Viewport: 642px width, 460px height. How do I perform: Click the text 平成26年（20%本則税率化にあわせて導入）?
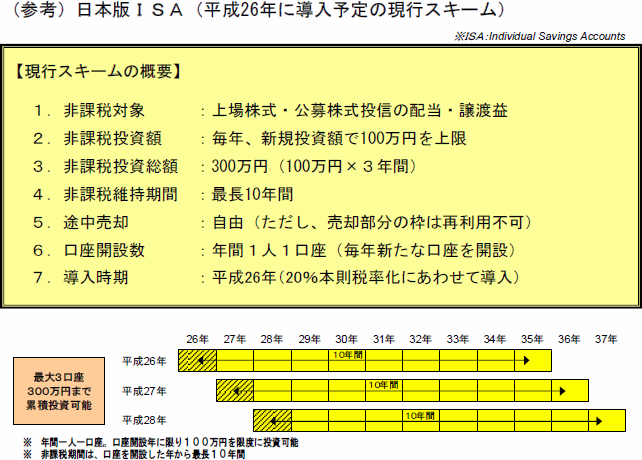[366, 278]
